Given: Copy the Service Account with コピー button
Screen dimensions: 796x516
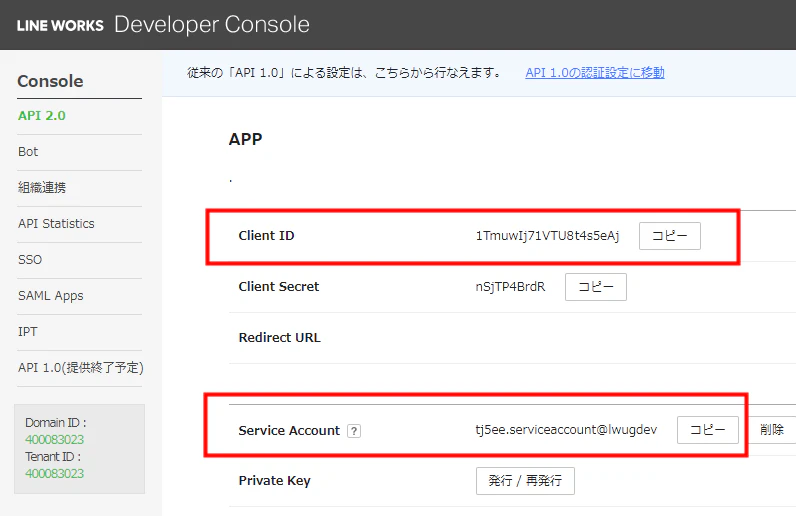Looking at the screenshot, I should point(708,430).
